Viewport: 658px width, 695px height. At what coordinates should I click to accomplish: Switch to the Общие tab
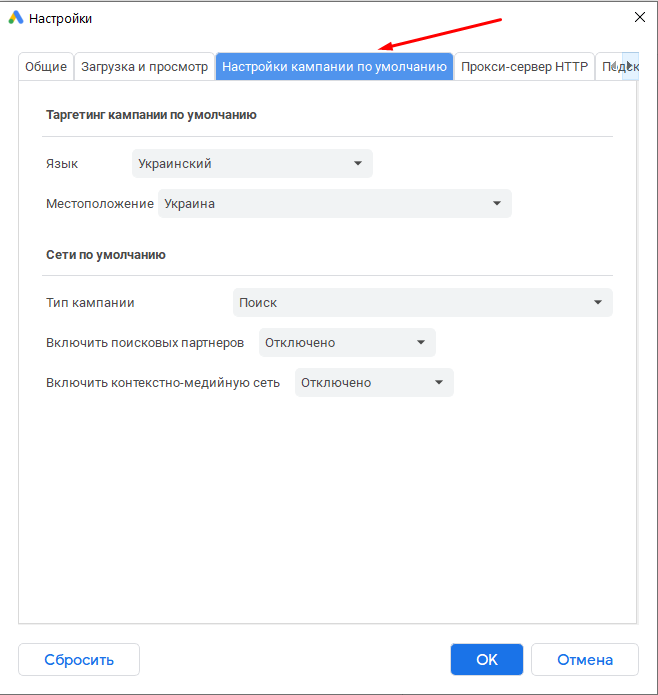pyautogui.click(x=46, y=67)
